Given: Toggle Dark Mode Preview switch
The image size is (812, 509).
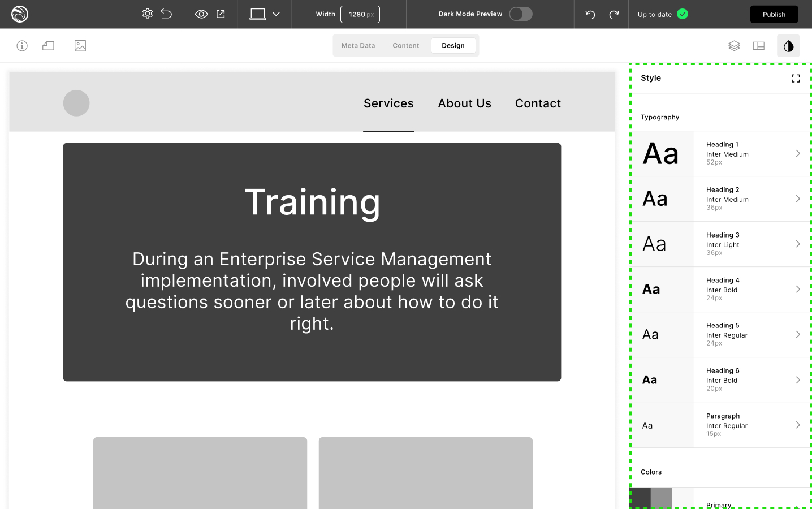Looking at the screenshot, I should pos(520,14).
